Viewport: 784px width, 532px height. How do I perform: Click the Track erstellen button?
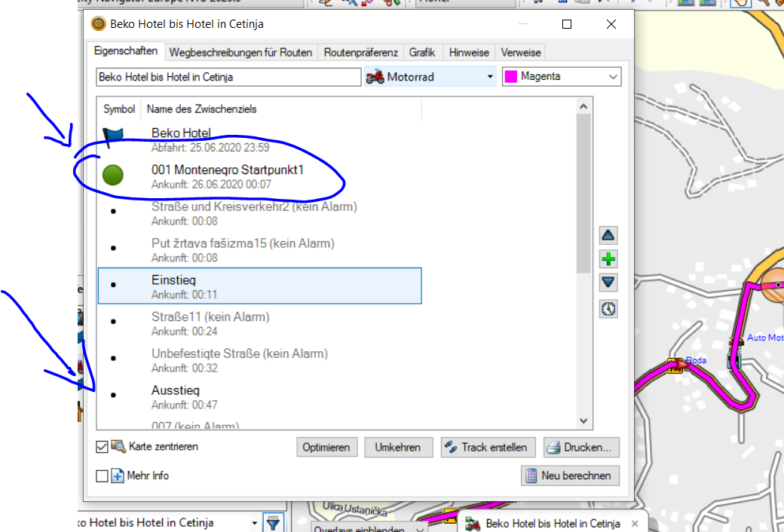(x=488, y=447)
